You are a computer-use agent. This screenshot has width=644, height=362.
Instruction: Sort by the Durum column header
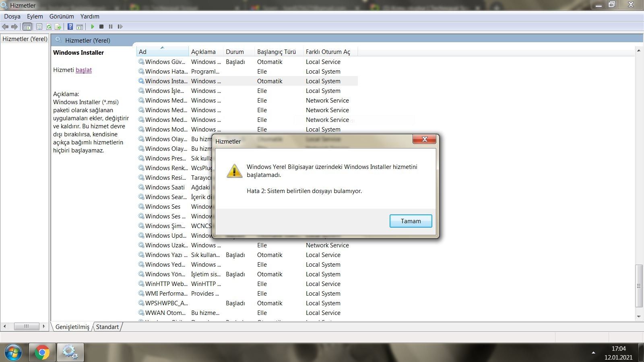tap(239, 51)
